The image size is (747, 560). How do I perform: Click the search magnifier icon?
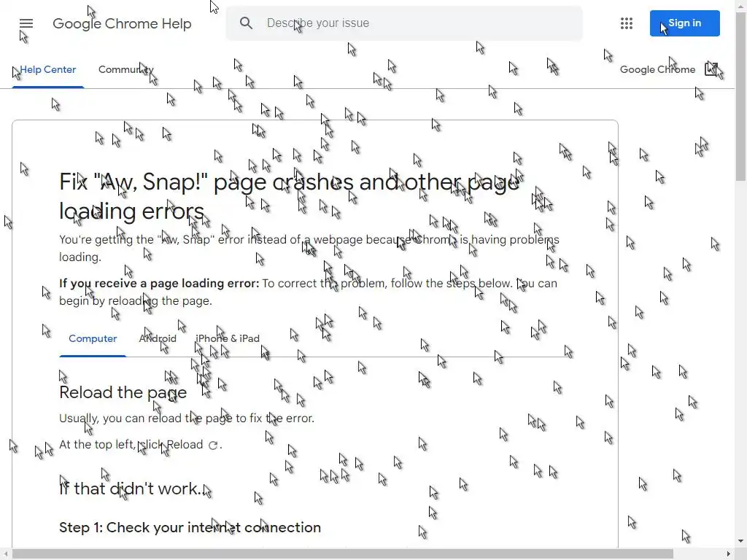click(246, 23)
